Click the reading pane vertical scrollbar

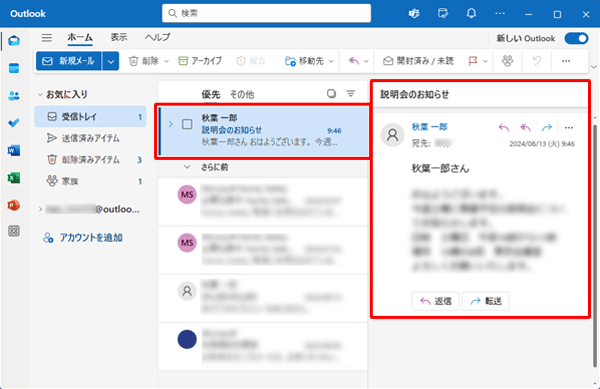[594, 245]
